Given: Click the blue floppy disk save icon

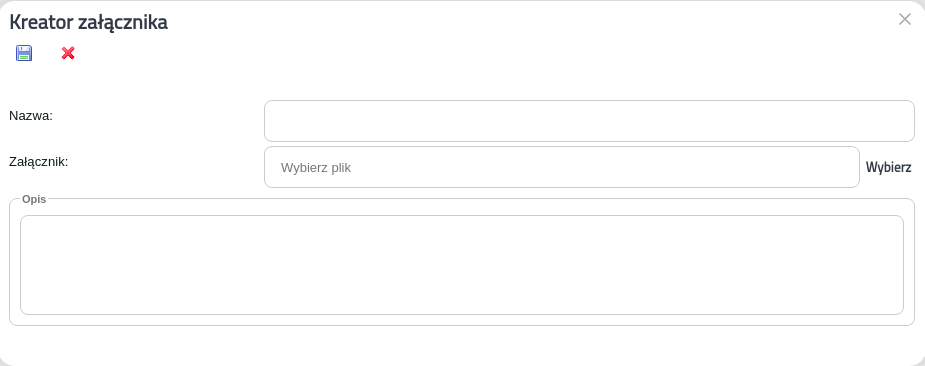Looking at the screenshot, I should pyautogui.click(x=24, y=53).
